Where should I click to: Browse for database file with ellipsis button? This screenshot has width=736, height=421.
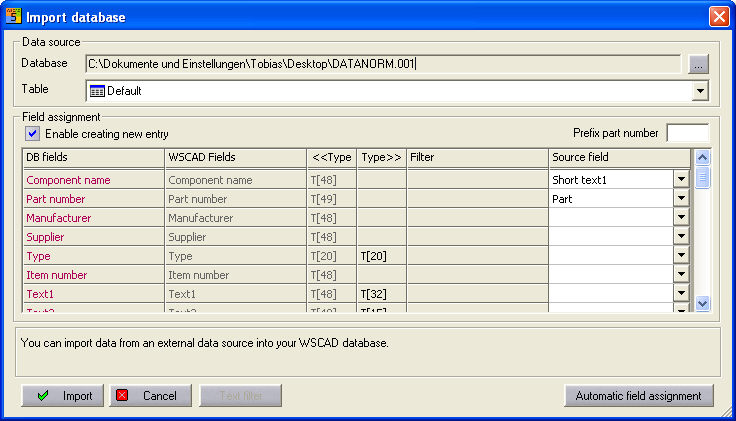(x=698, y=64)
